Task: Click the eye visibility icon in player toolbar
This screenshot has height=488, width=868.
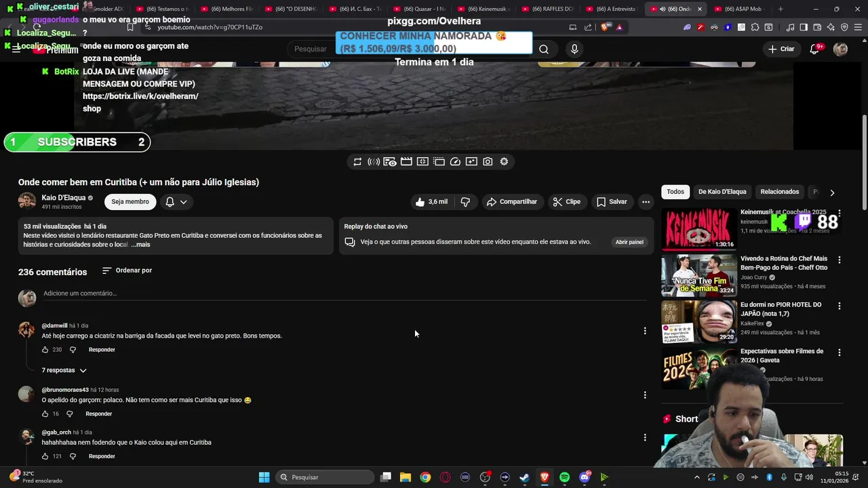Action: tap(390, 162)
